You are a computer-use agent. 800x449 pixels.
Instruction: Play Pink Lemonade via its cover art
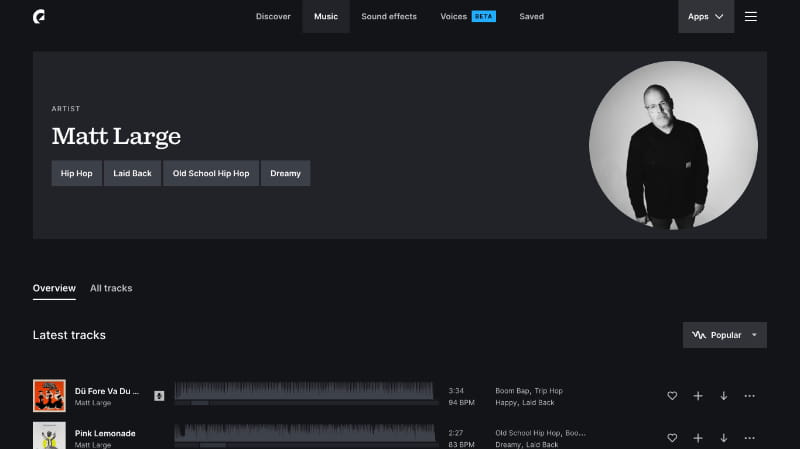point(49,435)
